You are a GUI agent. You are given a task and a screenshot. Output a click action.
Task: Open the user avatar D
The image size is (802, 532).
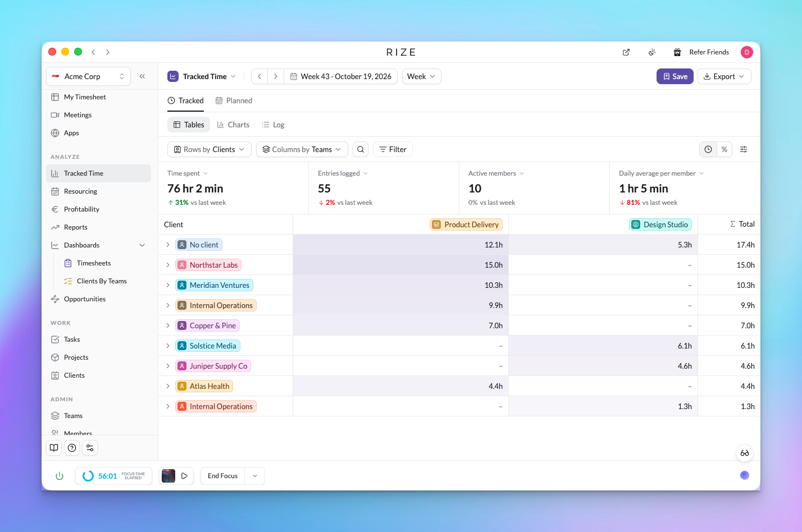747,52
